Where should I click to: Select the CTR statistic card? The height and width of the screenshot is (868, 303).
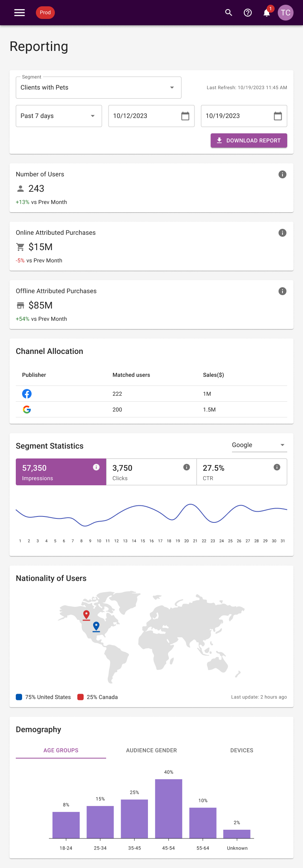point(242,472)
